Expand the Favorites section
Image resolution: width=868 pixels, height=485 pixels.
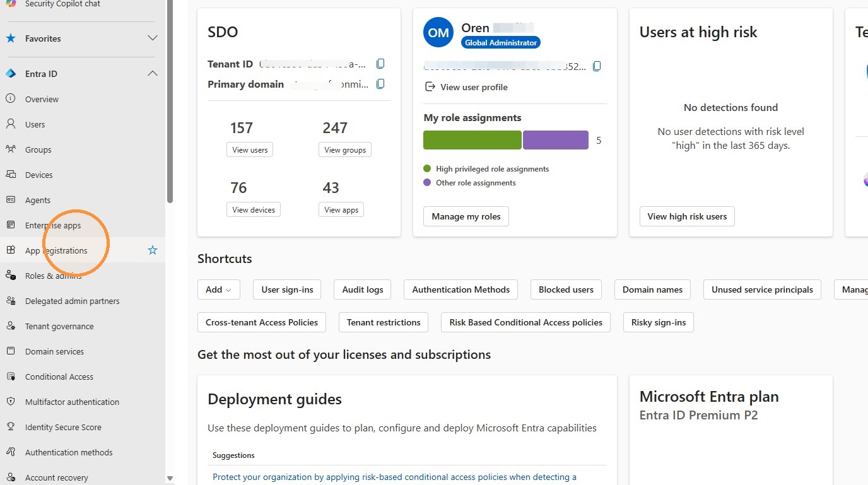153,38
